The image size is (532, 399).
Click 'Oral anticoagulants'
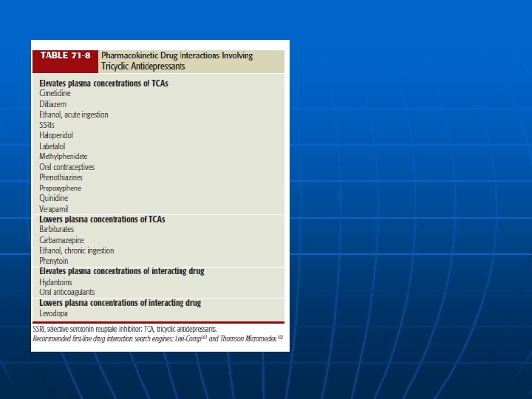(x=67, y=292)
